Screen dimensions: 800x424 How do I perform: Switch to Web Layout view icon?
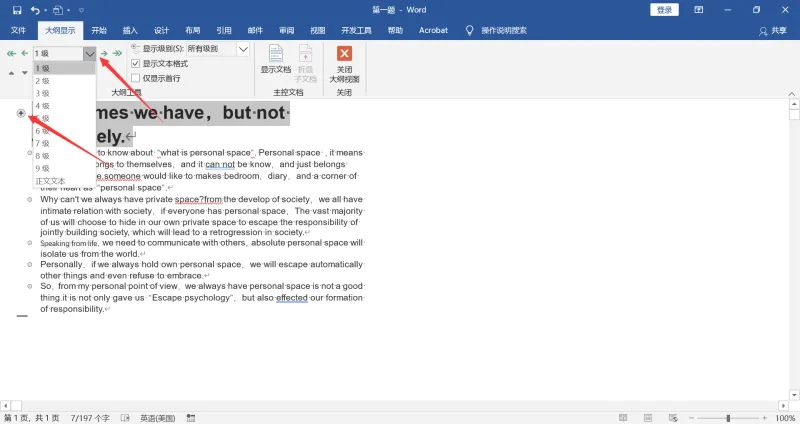tap(673, 418)
